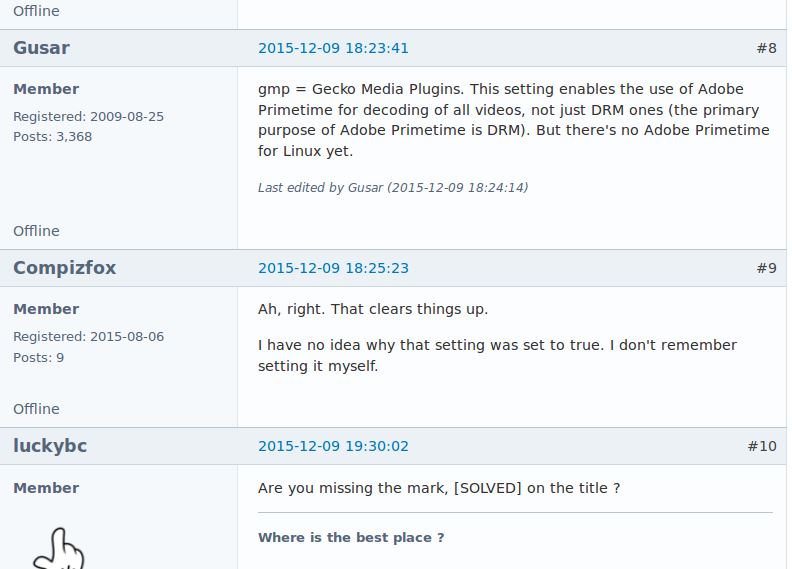
Task: Click Gusar's "Registered: 2009-08-25" info
Action: click(88, 117)
